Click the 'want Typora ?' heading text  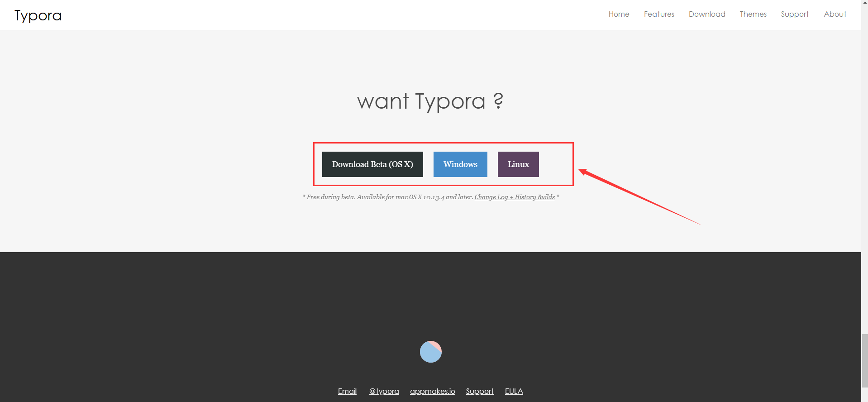430,101
